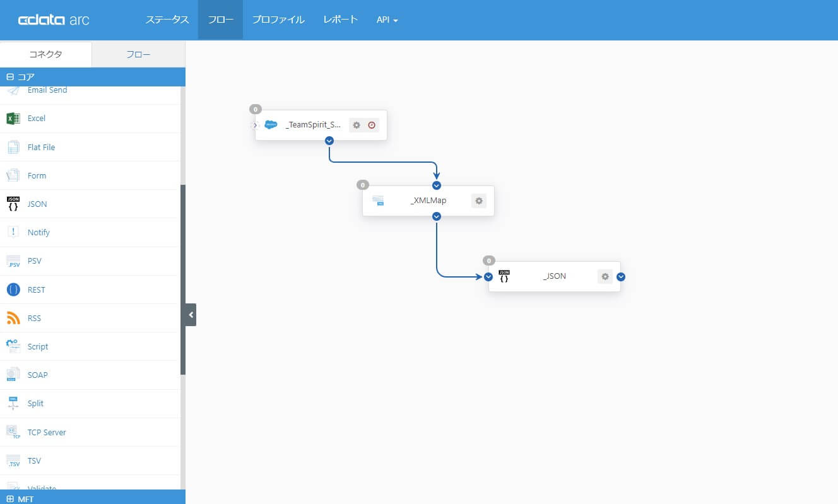Select the Form connector icon
Image resolution: width=838 pixels, height=504 pixels.
(13, 175)
